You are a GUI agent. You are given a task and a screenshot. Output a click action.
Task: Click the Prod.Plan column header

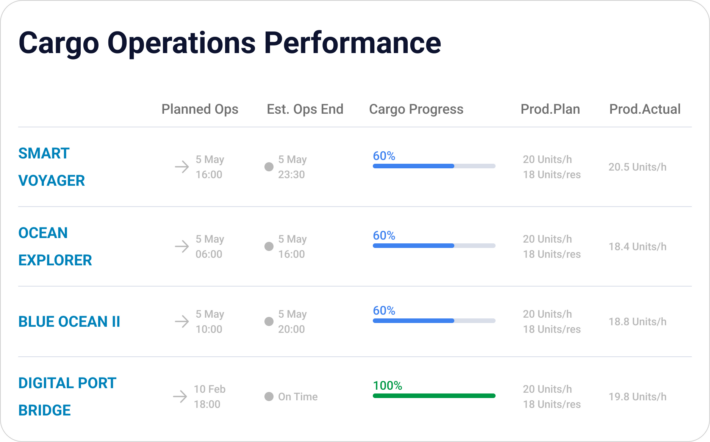pos(550,109)
